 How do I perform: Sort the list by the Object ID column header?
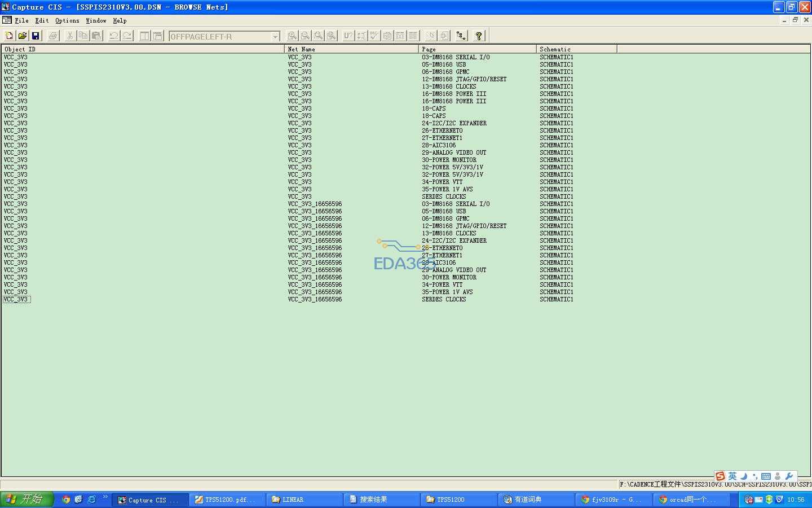click(x=143, y=49)
